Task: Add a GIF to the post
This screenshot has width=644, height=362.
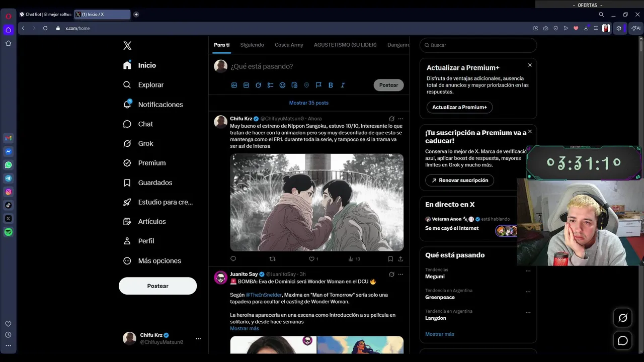Action: point(246,85)
